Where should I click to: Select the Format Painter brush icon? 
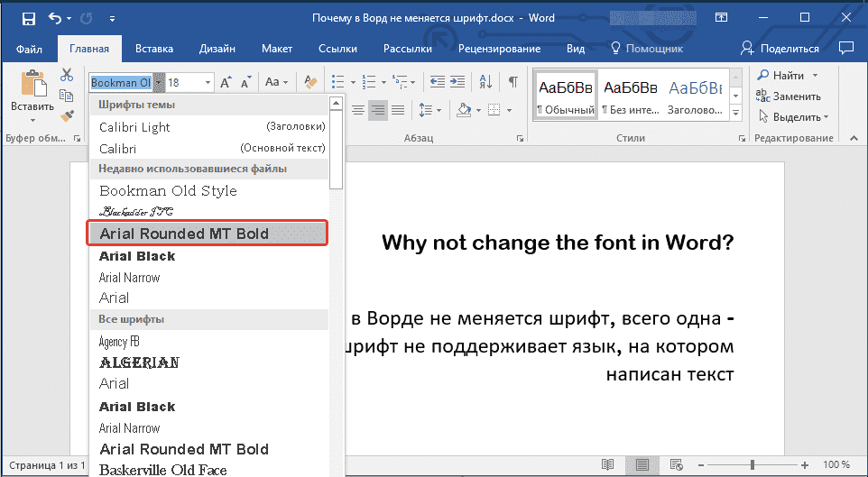coord(67,116)
